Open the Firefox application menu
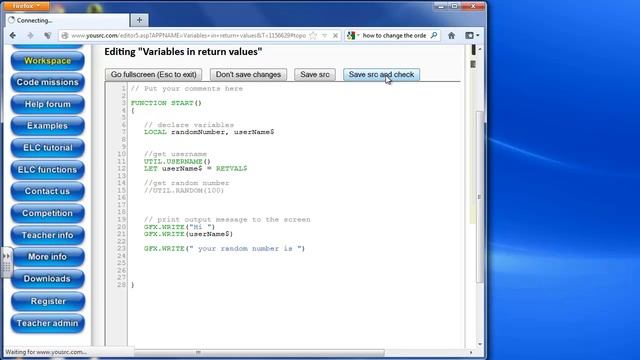The height and width of the screenshot is (360, 640). coord(26,6)
